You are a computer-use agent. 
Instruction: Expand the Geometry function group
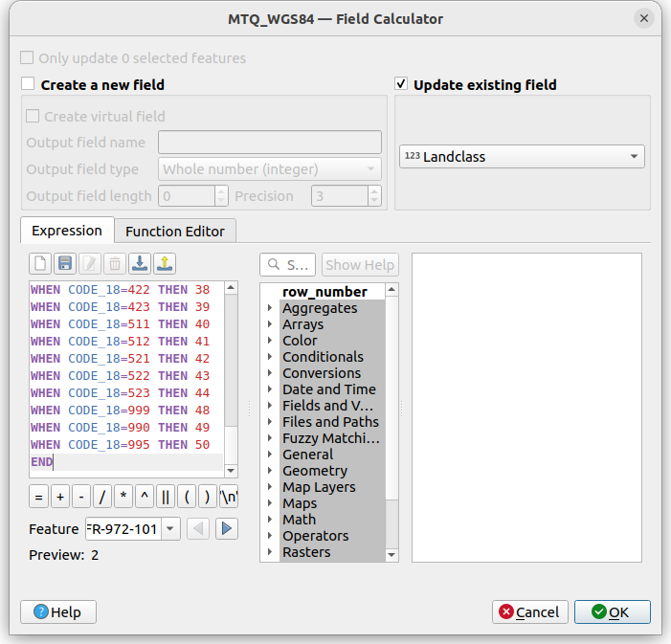pos(270,470)
